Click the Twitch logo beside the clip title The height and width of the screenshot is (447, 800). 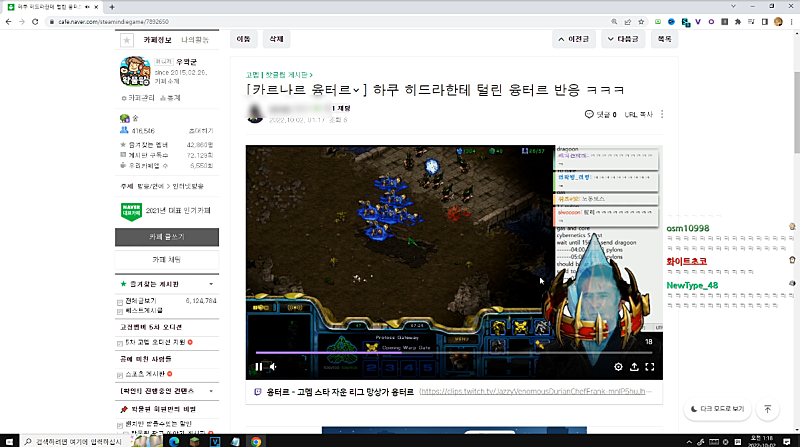[258, 392]
